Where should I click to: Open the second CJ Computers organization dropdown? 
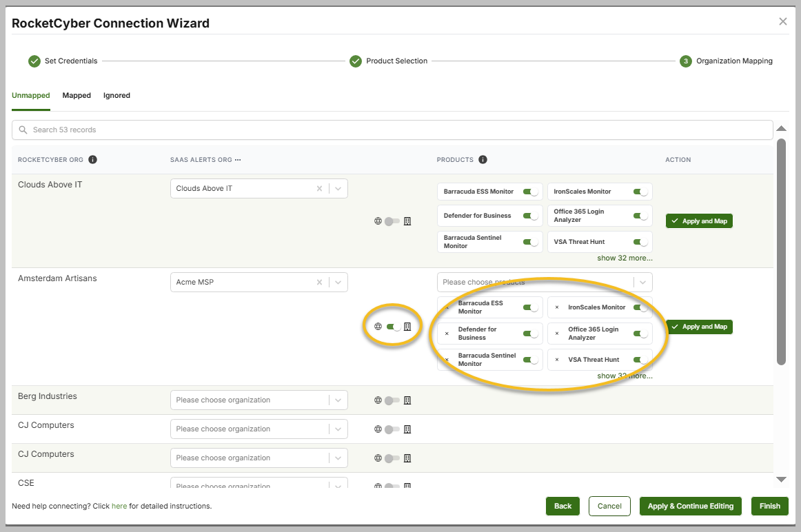[x=259, y=458]
